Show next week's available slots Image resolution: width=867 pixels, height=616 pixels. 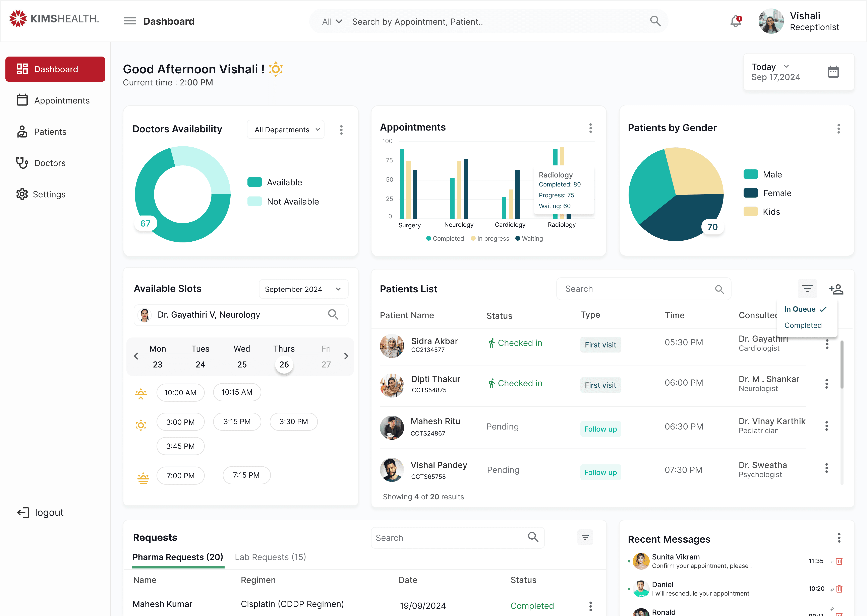point(346,356)
